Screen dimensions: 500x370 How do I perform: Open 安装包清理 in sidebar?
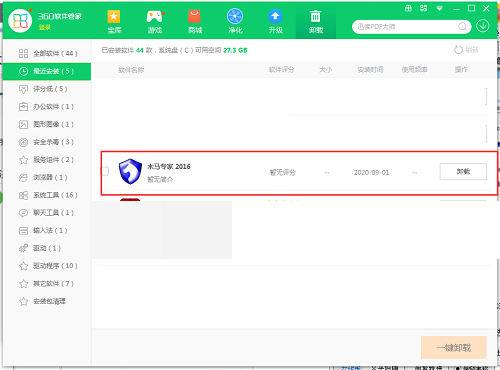tap(47, 301)
